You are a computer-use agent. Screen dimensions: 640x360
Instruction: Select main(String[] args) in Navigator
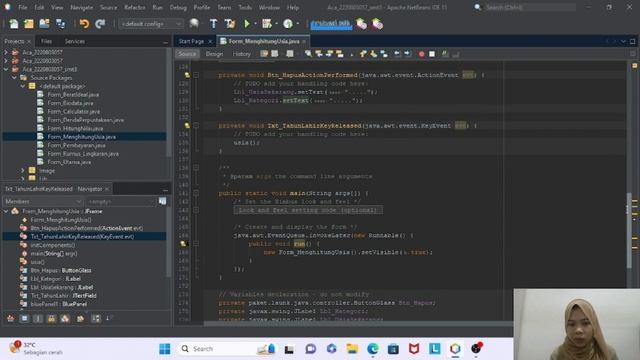pos(53,253)
